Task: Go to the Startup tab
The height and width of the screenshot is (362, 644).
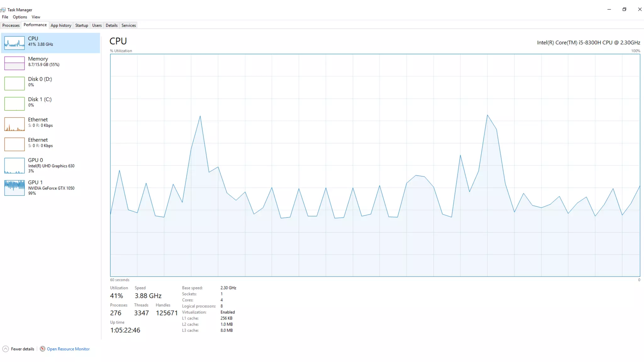Action: coord(81,25)
